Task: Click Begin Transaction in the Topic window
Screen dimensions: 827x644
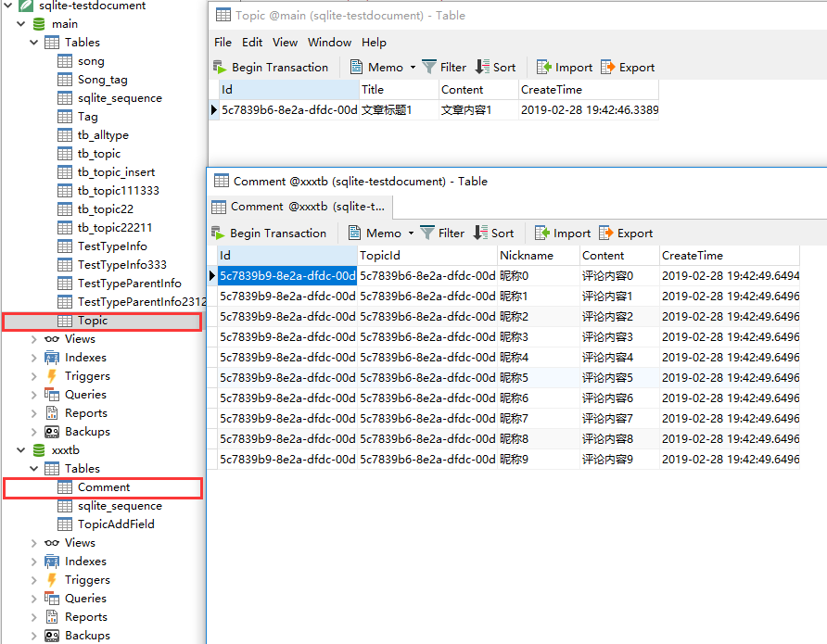Action: pyautogui.click(x=271, y=68)
